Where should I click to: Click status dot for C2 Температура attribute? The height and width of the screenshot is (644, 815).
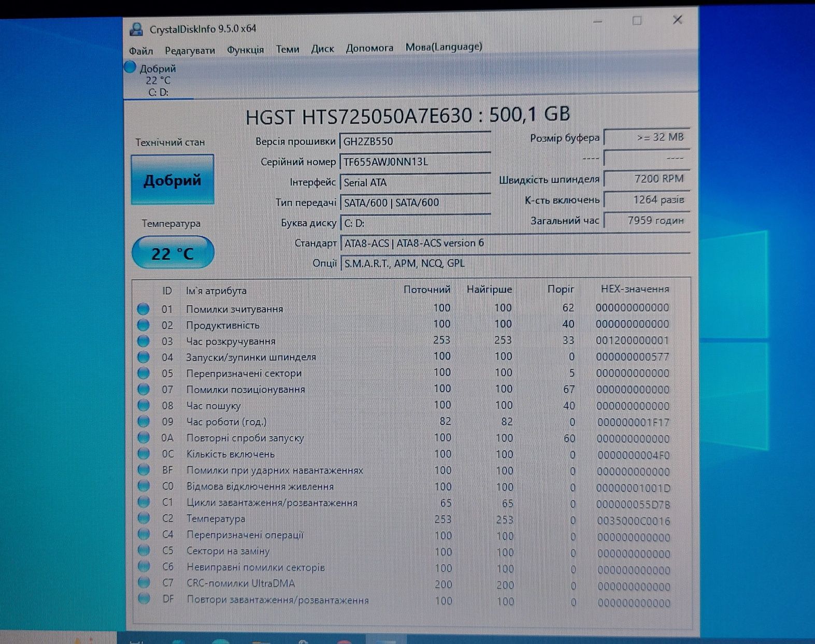pos(144,518)
